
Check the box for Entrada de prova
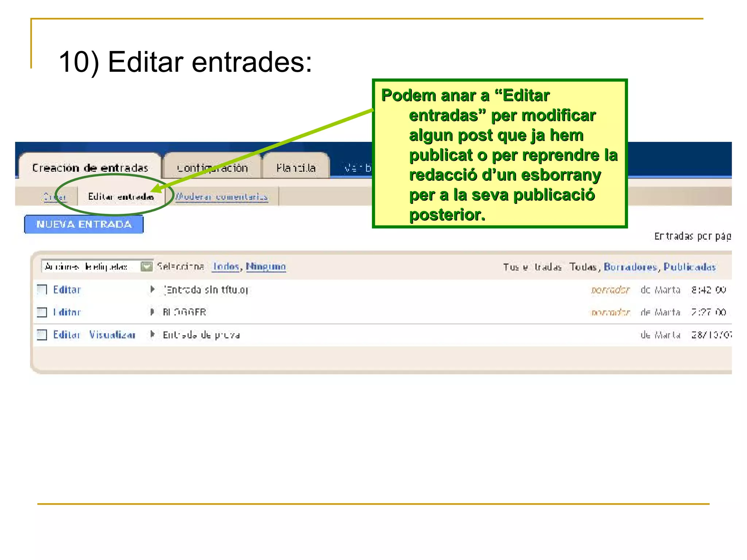(42, 335)
